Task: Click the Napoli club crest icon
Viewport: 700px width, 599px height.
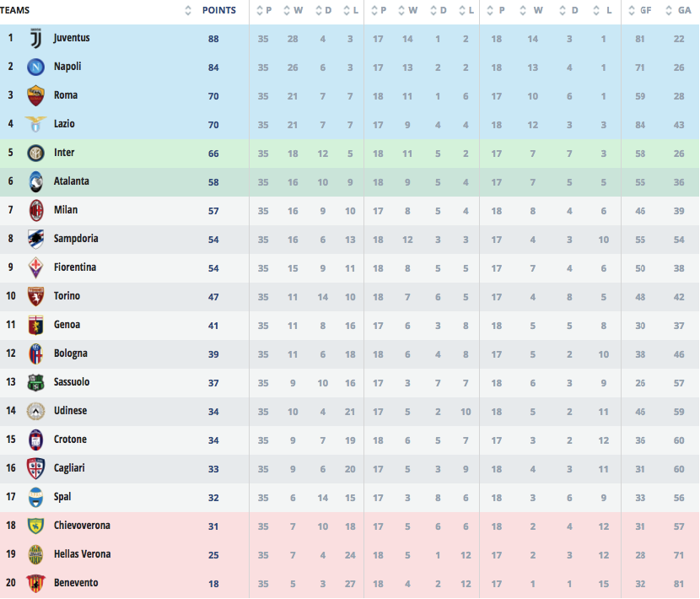Action: click(35, 67)
